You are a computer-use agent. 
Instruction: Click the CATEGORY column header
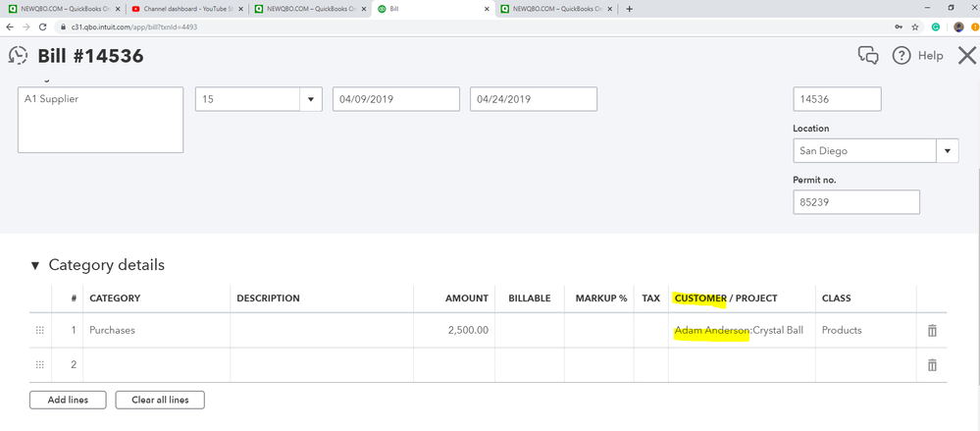point(115,298)
